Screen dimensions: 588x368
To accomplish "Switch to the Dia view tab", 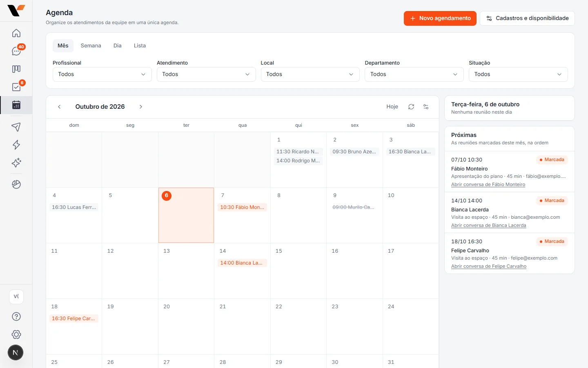I will [x=118, y=46].
